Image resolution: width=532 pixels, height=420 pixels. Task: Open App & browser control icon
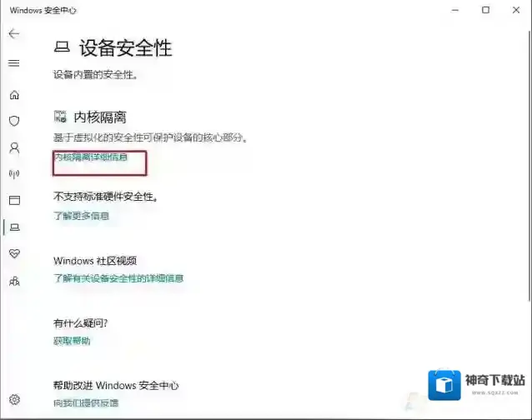[14, 200]
